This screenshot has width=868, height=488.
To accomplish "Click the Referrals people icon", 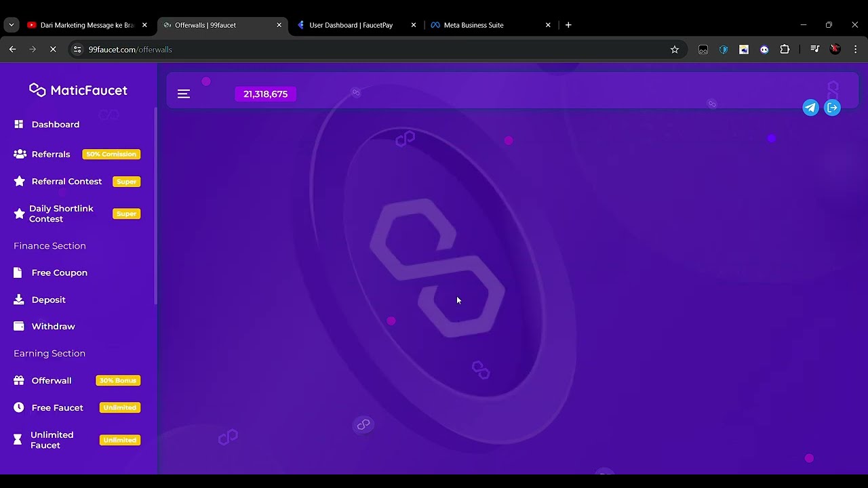I will point(20,155).
